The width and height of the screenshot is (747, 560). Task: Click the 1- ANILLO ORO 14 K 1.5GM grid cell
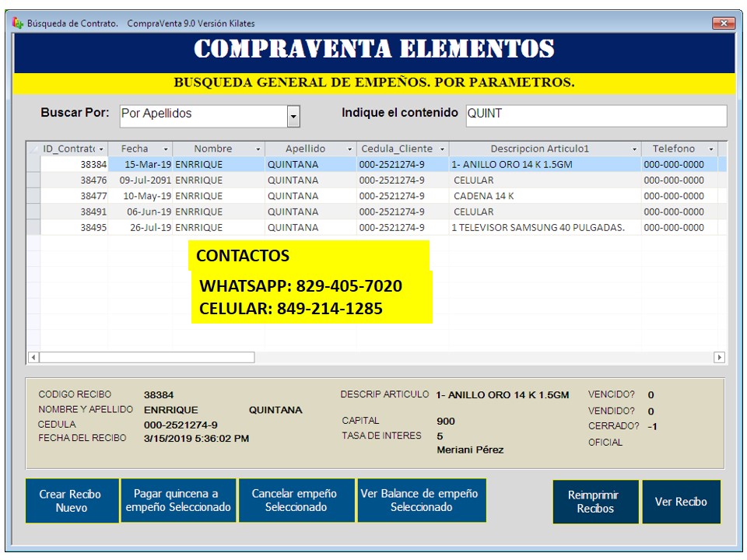[545, 164]
